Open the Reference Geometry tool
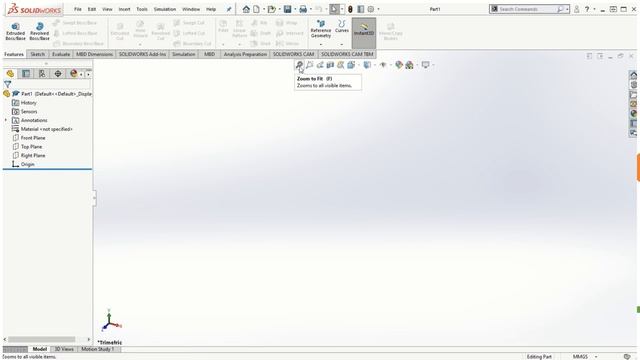The height and width of the screenshot is (360, 640). [321, 29]
